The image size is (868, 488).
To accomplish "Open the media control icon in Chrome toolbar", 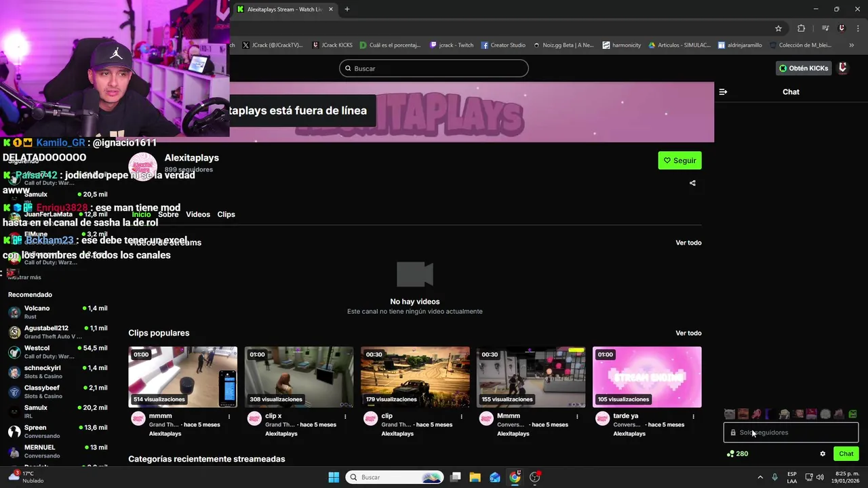I will [825, 28].
